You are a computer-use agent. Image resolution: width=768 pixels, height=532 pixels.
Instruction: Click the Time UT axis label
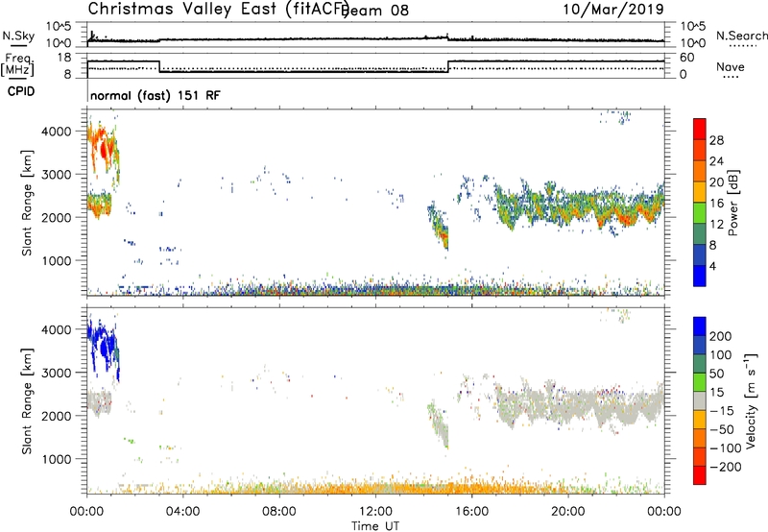(375, 526)
